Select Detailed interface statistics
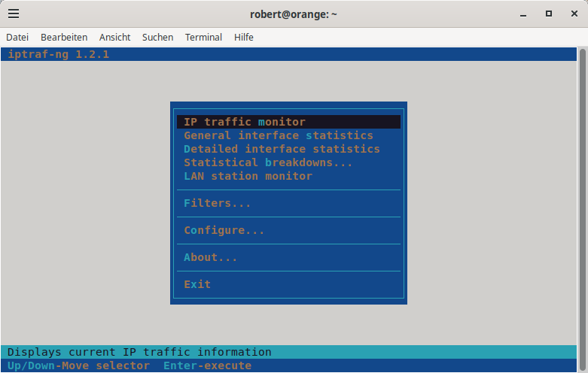This screenshot has height=373, width=588. pos(282,149)
